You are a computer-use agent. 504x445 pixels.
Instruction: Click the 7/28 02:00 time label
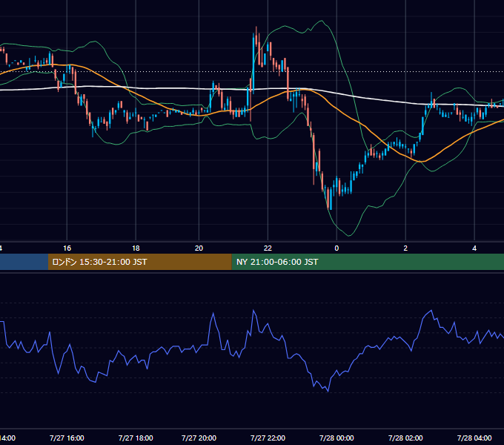(405, 438)
